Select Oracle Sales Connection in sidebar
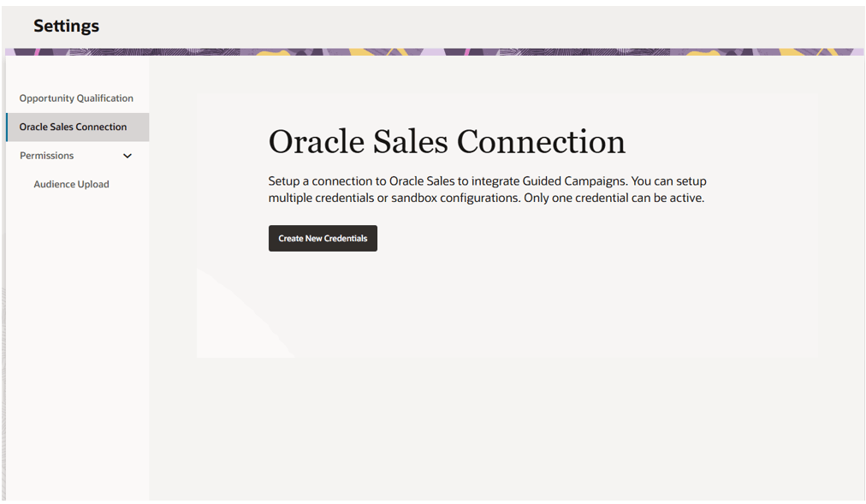 (77, 127)
